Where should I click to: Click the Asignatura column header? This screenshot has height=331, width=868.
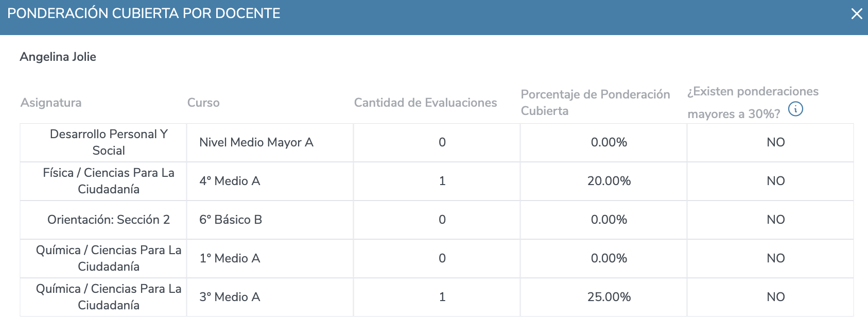coord(51,103)
